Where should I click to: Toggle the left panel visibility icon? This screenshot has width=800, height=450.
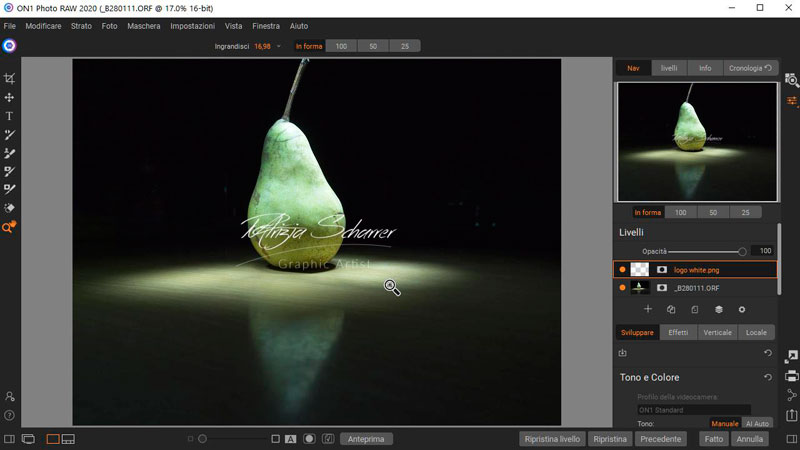click(9, 439)
